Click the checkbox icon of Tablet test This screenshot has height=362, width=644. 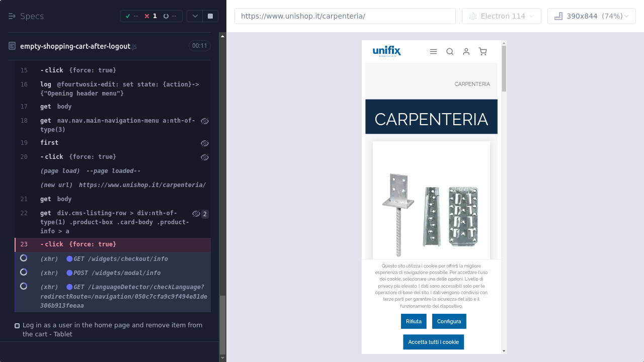point(17,326)
